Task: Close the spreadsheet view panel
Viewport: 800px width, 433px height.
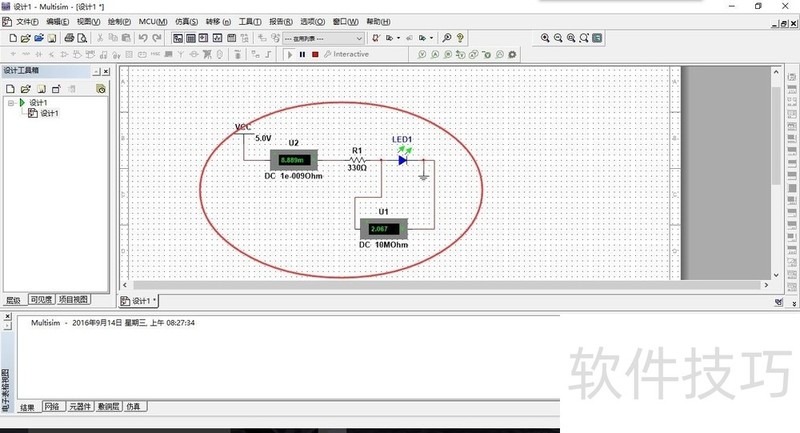Action: tap(7, 317)
